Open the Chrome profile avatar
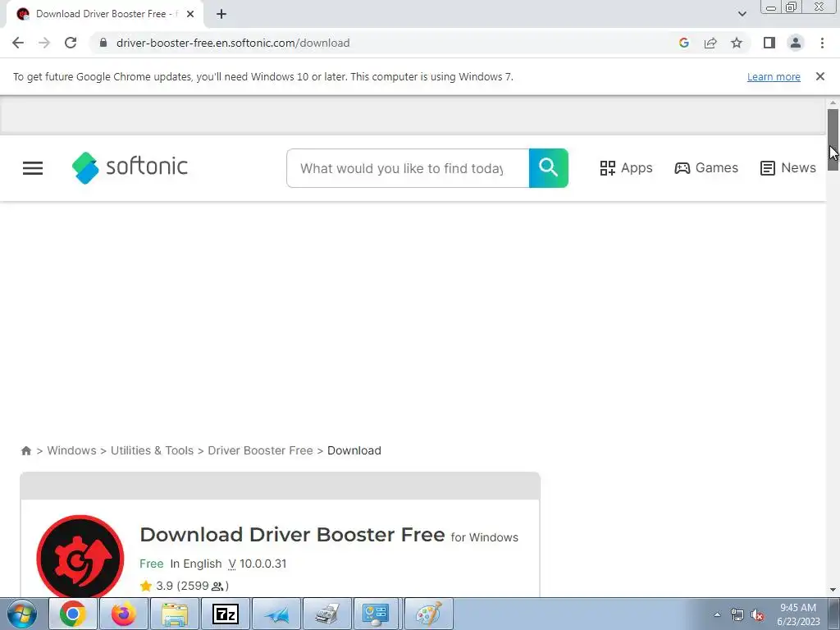This screenshot has width=840, height=630. [796, 43]
